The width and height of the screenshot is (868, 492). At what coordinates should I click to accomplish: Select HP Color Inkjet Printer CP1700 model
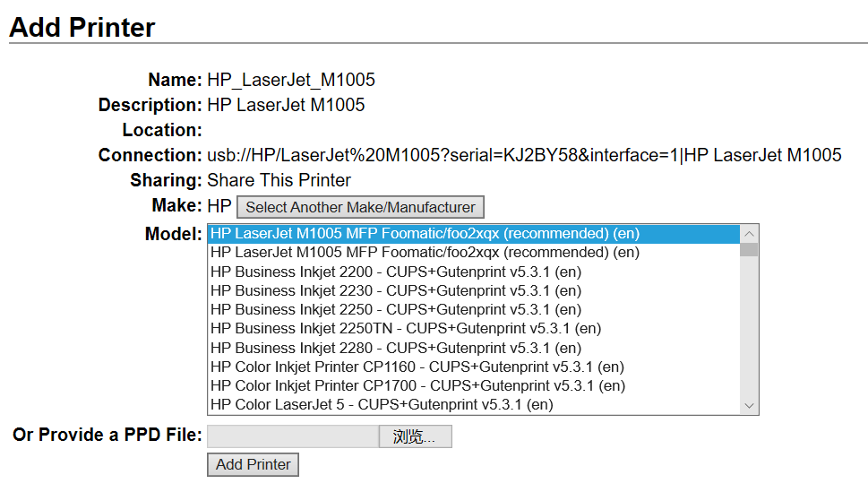click(474, 385)
